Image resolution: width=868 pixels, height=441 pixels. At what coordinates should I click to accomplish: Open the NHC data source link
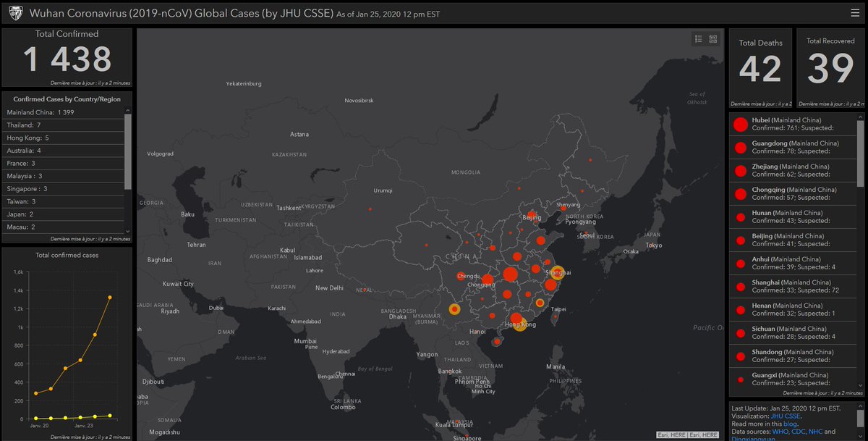point(815,432)
